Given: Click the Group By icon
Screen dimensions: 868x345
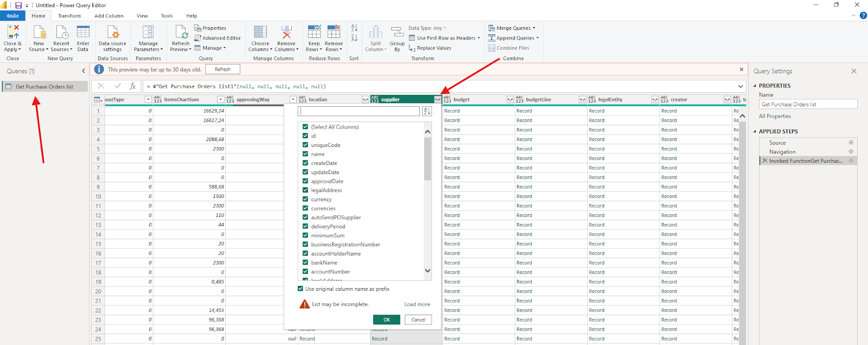Looking at the screenshot, I should pos(397,33).
